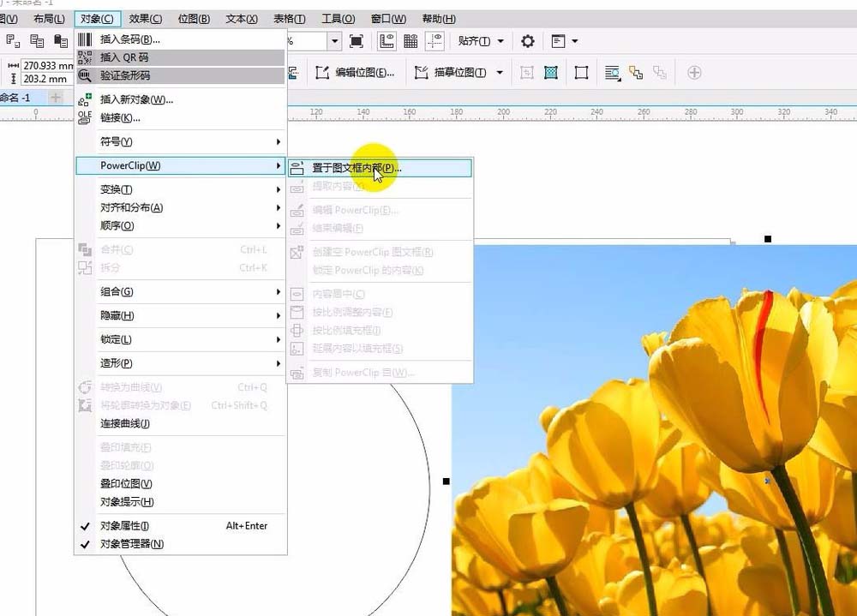Click the yellow tulip bitmap on canvas
This screenshot has width=857, height=616.
(x=654, y=430)
